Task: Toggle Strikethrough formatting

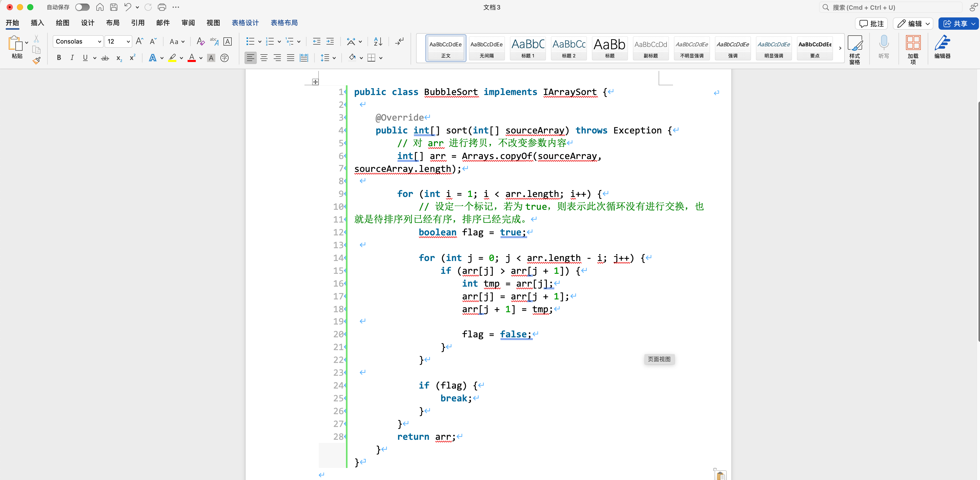Action: click(105, 58)
